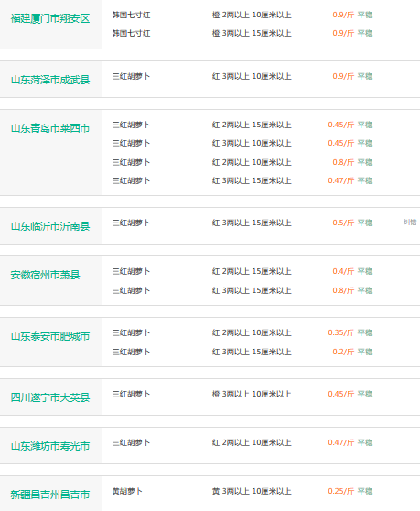Click the 纠错 link in 沂南县 row
This screenshot has width=420, height=511.
410,223
